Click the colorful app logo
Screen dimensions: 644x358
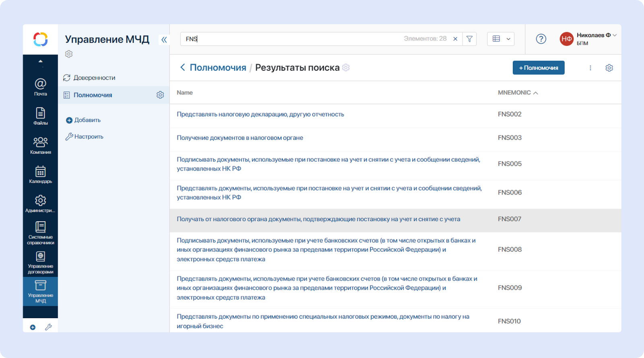pos(40,39)
